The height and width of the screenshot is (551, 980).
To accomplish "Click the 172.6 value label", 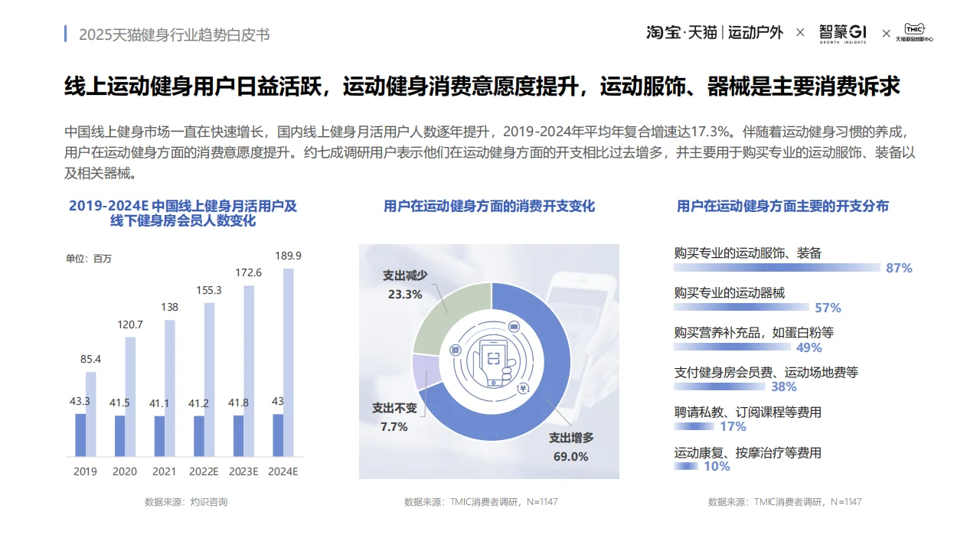I will click(x=248, y=272).
